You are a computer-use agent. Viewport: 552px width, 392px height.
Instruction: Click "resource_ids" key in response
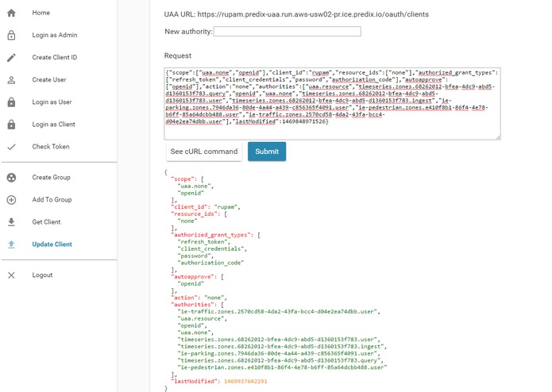[195, 214]
